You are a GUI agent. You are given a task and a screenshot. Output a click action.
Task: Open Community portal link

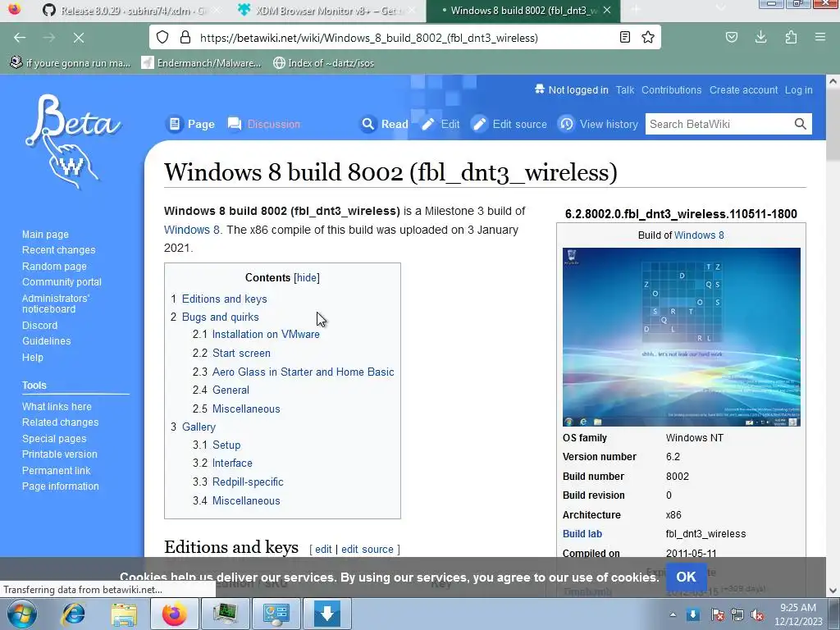point(62,282)
